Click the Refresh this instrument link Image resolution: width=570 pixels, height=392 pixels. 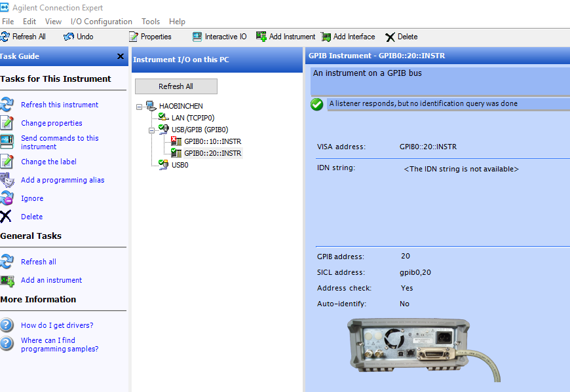(x=60, y=105)
